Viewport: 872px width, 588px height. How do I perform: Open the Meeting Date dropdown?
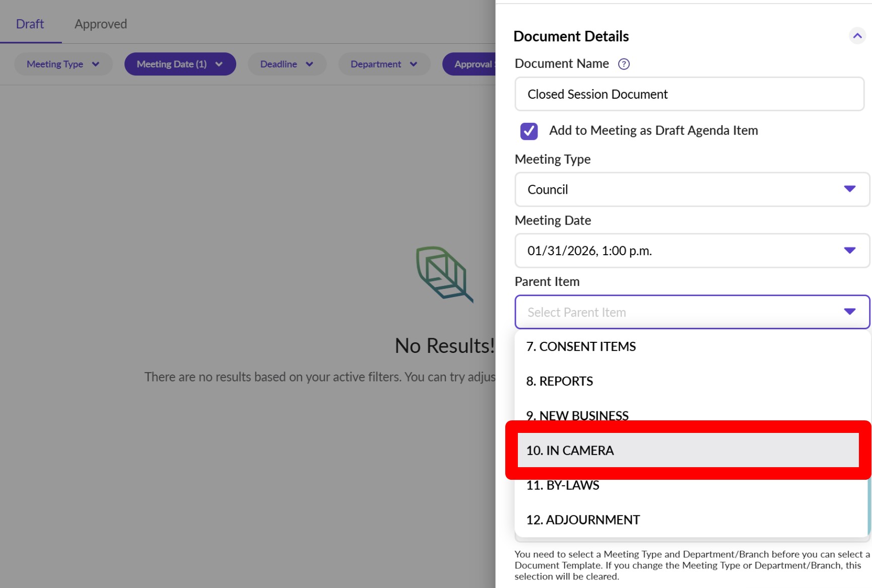pyautogui.click(x=692, y=251)
